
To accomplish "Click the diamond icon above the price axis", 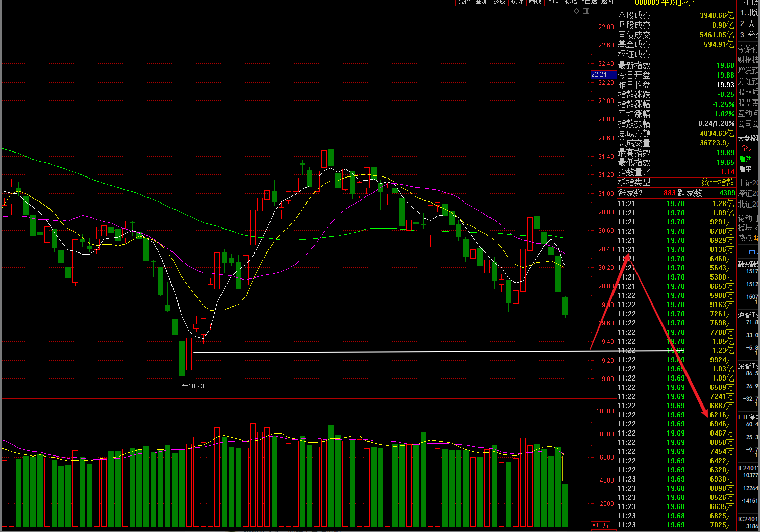I will pyautogui.click(x=577, y=11).
